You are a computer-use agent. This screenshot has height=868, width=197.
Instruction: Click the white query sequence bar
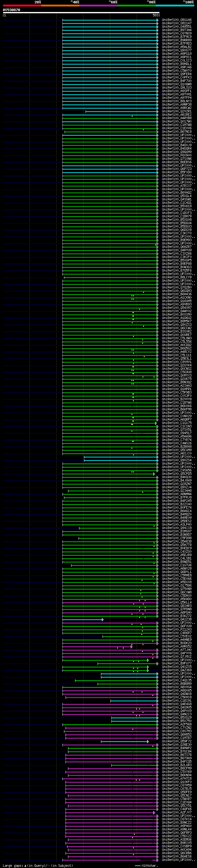[81, 12]
